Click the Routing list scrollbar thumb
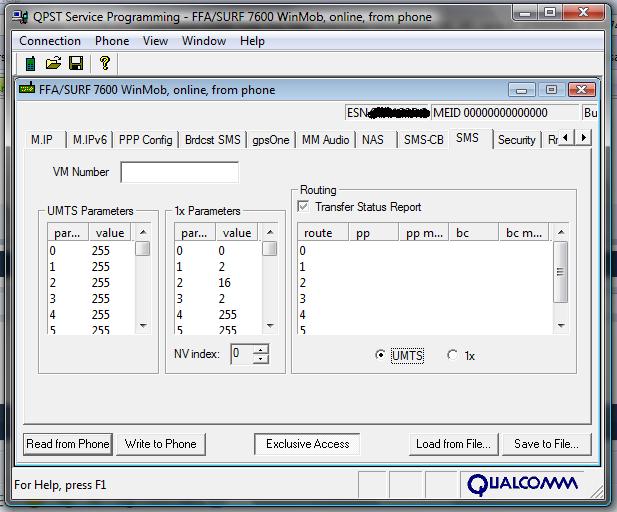The height and width of the screenshot is (512, 617). click(560, 272)
